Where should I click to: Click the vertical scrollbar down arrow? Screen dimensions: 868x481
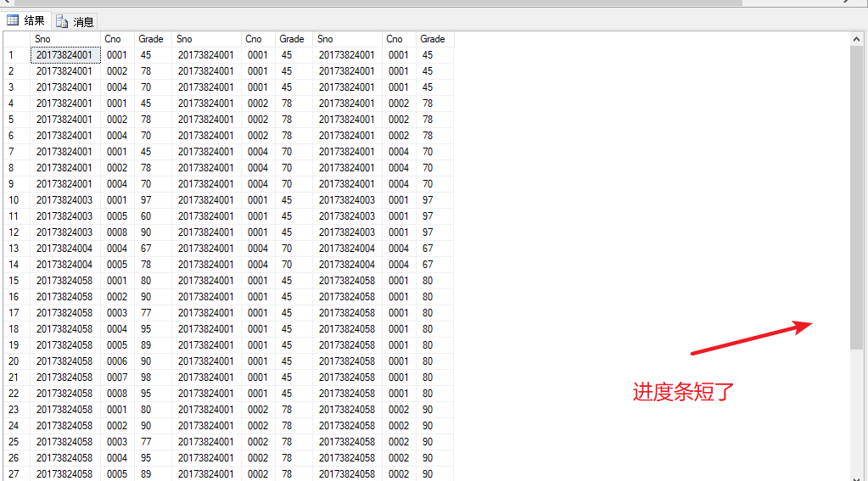pos(856,478)
